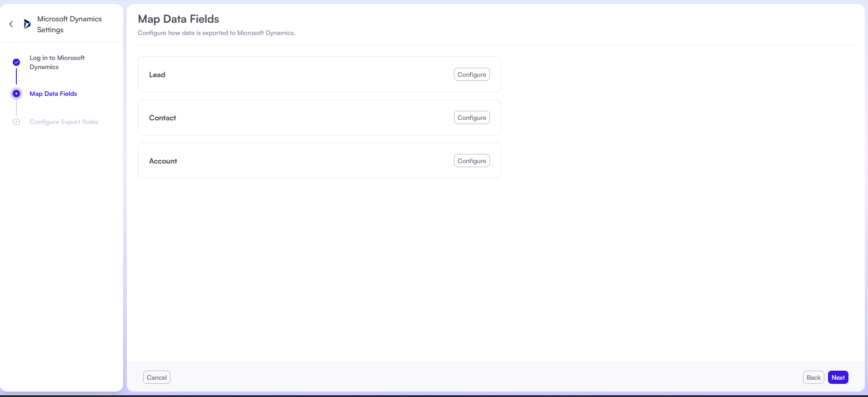Open the Configure Export Rules step label
868x397 pixels.
coord(64,122)
